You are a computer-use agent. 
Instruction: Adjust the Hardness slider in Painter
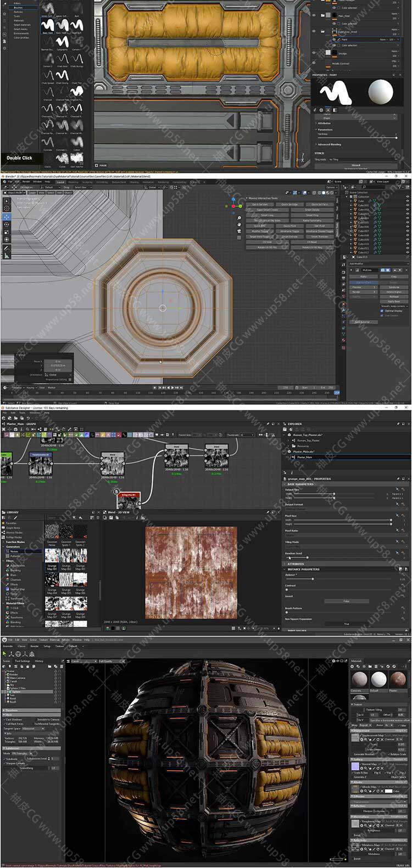click(x=357, y=137)
